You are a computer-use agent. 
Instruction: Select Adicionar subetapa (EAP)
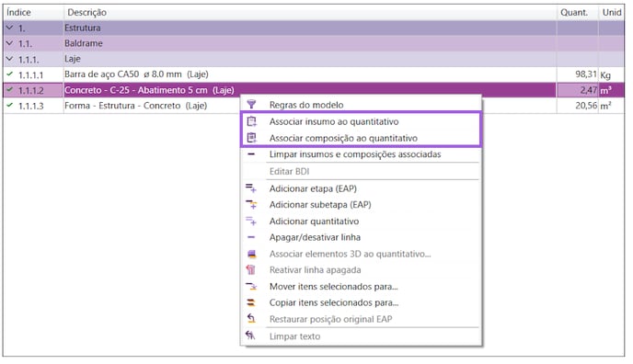click(x=361, y=204)
